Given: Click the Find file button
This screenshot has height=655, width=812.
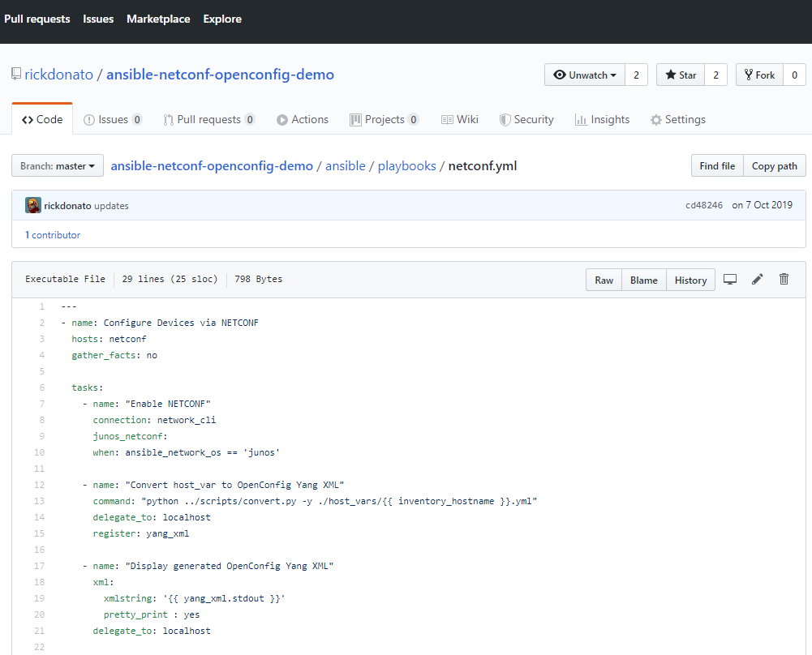Looking at the screenshot, I should tap(717, 165).
